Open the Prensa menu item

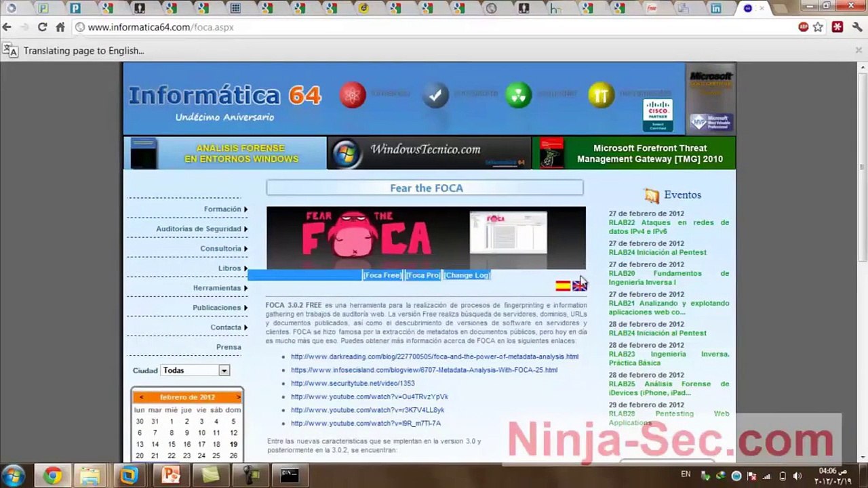[229, 347]
